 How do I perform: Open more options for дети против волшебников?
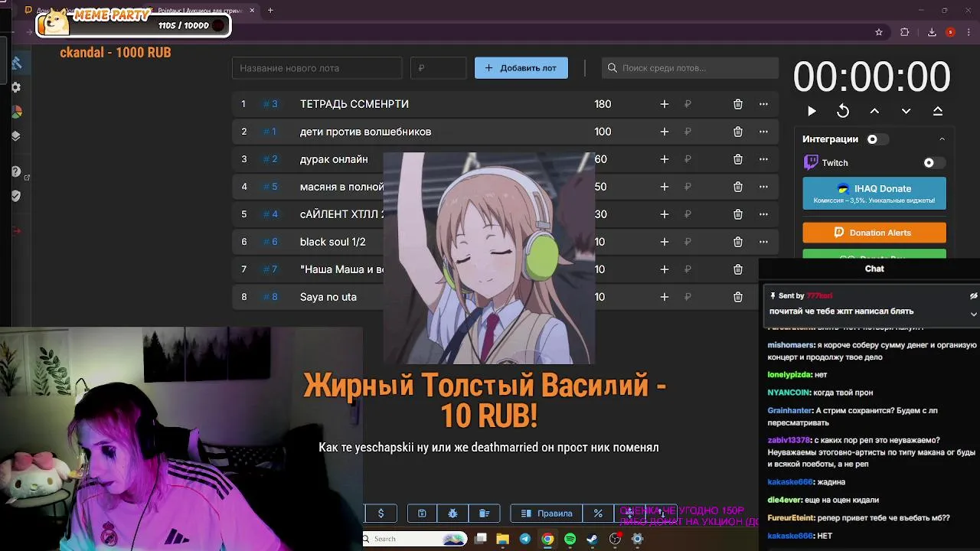(x=763, y=132)
